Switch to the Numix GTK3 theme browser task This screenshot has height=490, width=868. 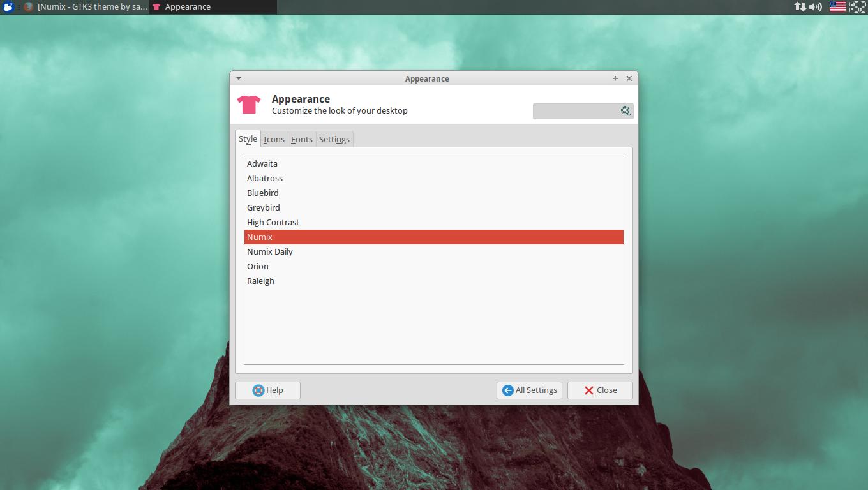[x=86, y=7]
